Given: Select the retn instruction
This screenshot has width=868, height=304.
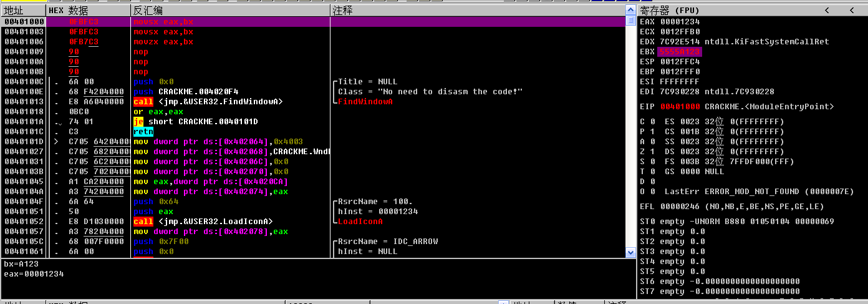Looking at the screenshot, I should 143,132.
